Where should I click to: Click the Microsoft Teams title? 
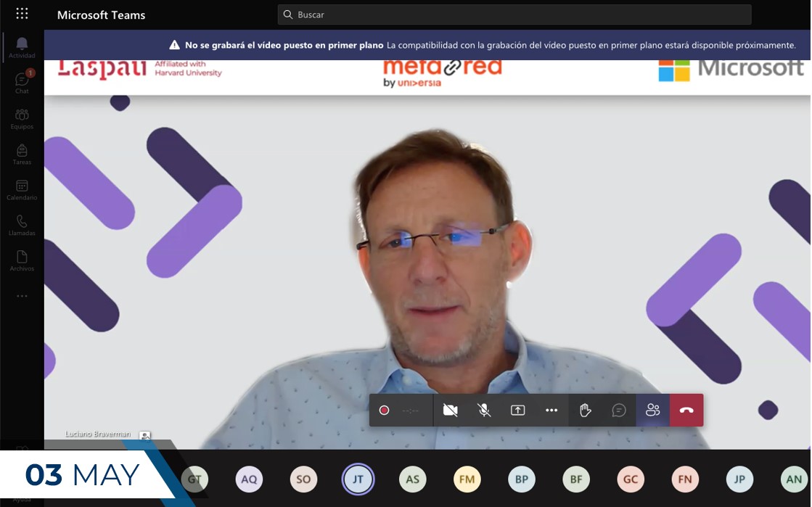101,15
